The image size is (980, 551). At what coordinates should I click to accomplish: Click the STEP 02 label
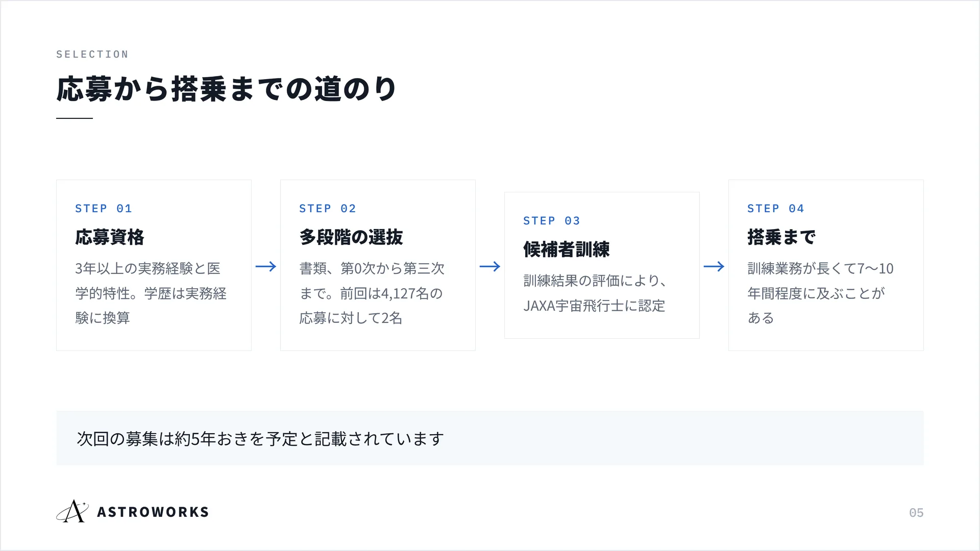328,209
